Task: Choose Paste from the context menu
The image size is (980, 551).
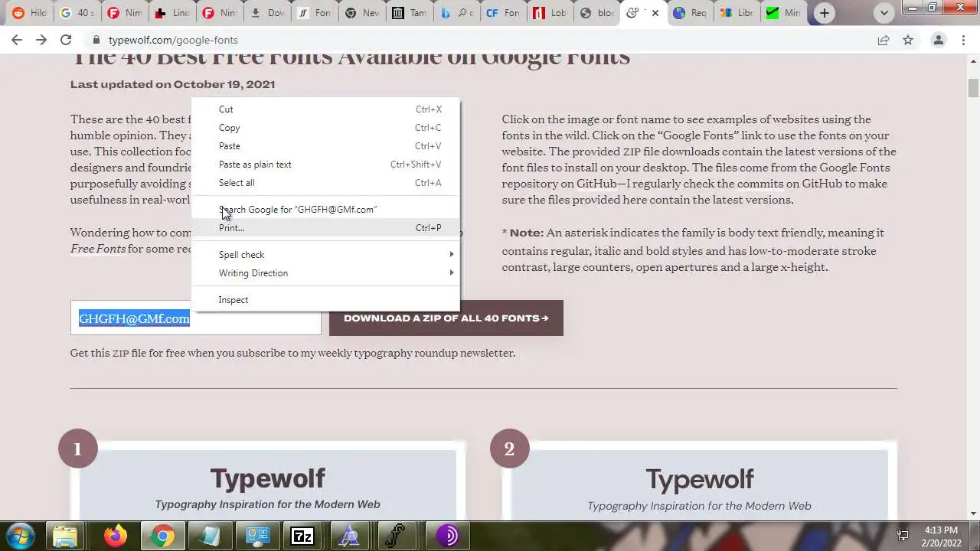Action: tap(325, 146)
